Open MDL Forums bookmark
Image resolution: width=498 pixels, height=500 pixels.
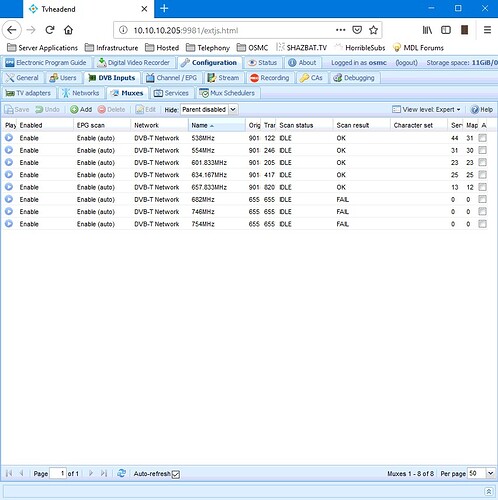pos(418,48)
